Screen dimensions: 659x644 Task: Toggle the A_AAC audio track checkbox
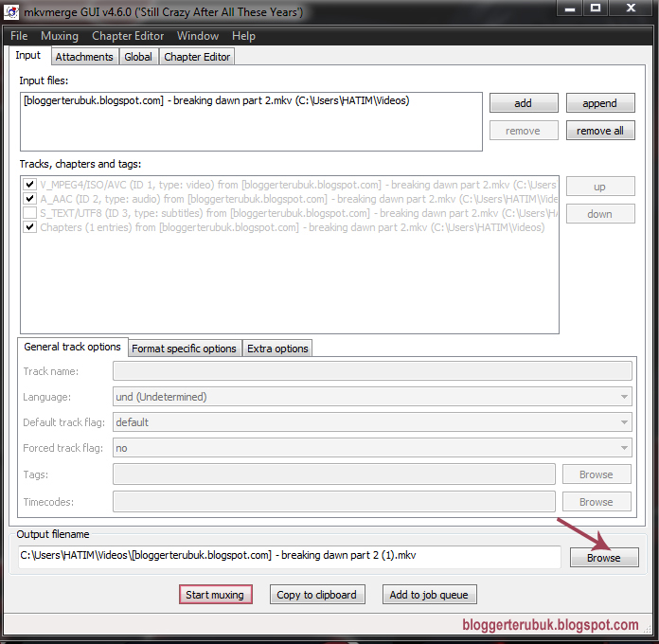(x=29, y=199)
